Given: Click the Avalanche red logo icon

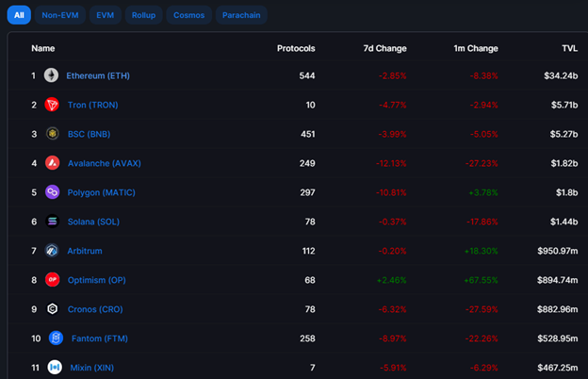Looking at the screenshot, I should 53,163.
